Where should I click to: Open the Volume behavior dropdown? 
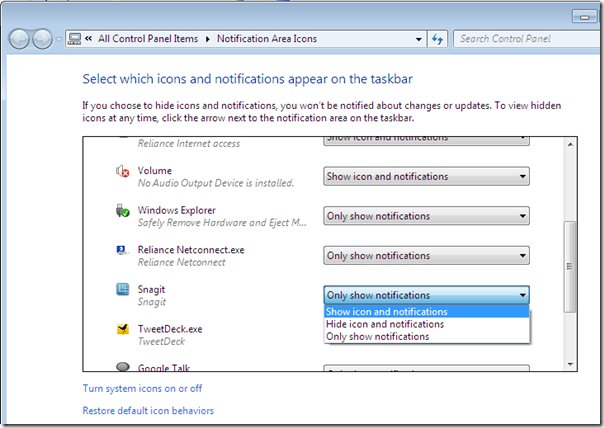pos(426,176)
